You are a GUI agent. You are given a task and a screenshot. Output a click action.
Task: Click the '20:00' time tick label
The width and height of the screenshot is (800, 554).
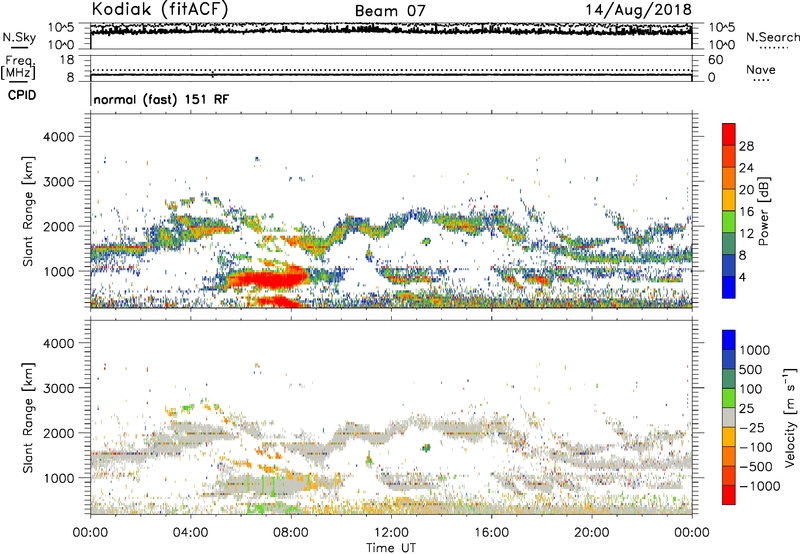(591, 533)
